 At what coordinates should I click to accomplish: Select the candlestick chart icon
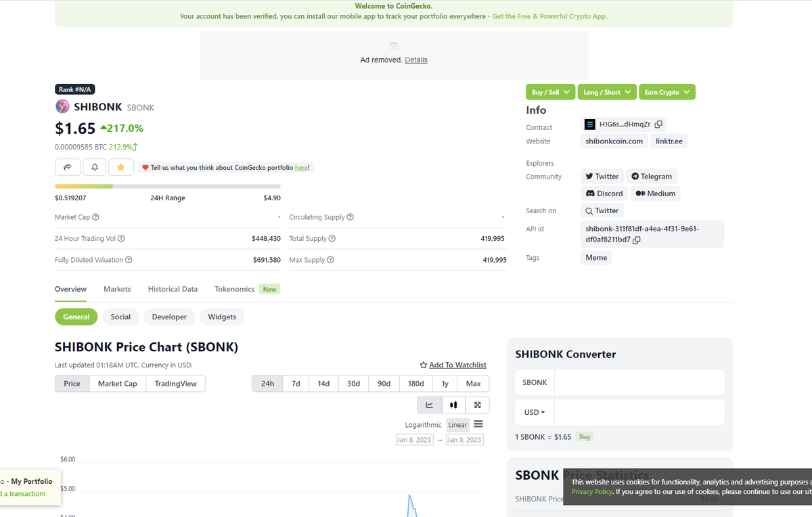coord(453,405)
